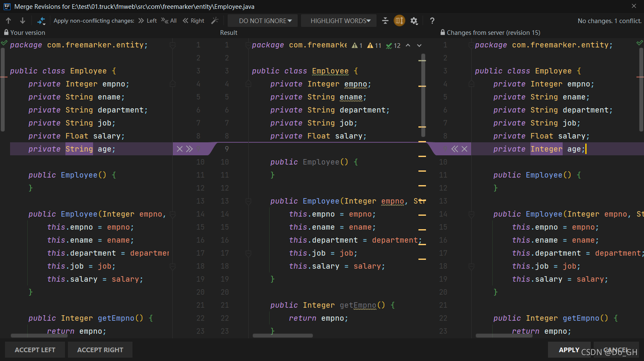This screenshot has width=644, height=361.
Task: Go to next highlighted error chevron
Action: (x=419, y=45)
